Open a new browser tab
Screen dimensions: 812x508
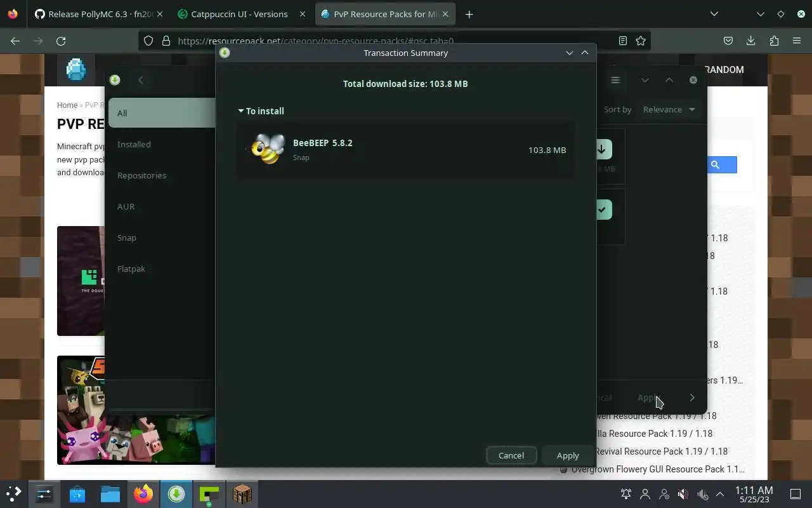coord(469,14)
